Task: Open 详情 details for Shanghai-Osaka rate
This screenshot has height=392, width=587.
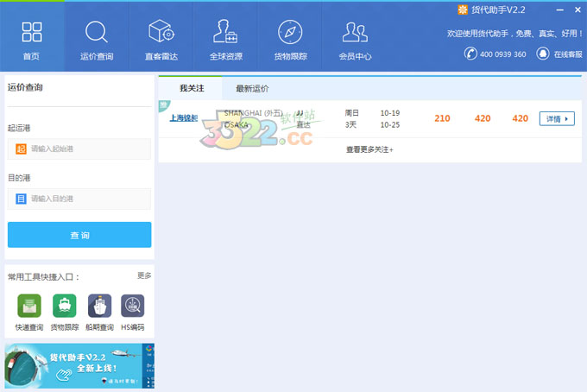Action: point(557,118)
